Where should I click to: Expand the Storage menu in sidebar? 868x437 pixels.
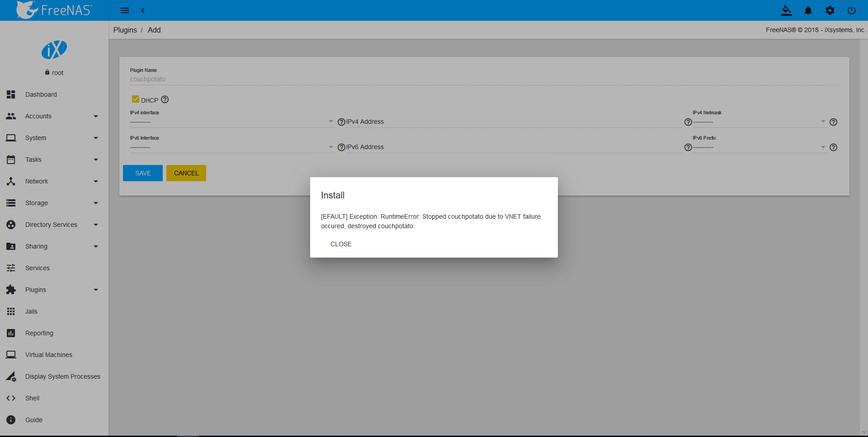52,203
